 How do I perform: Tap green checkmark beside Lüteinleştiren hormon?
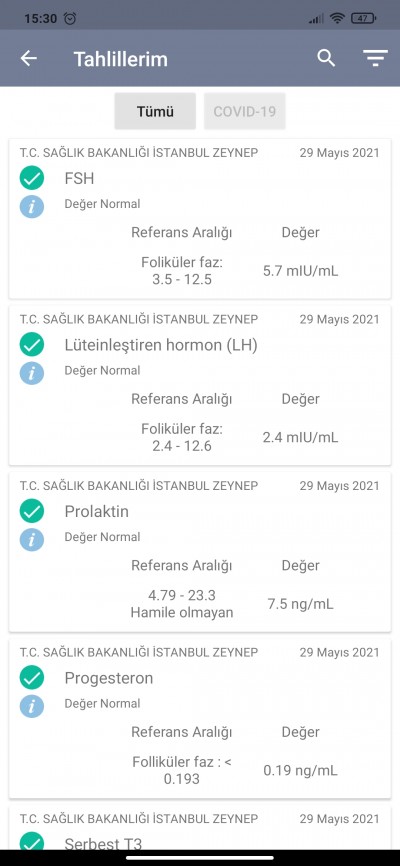pyautogui.click(x=32, y=345)
